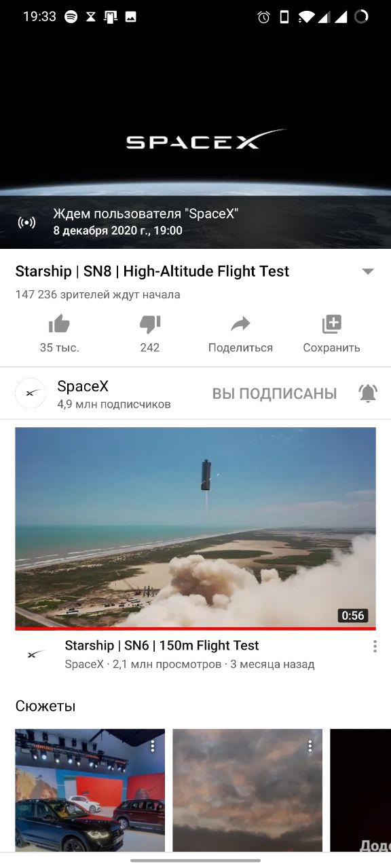Tap the live broadcast indicator icon
The image size is (391, 868).
[x=26, y=222]
